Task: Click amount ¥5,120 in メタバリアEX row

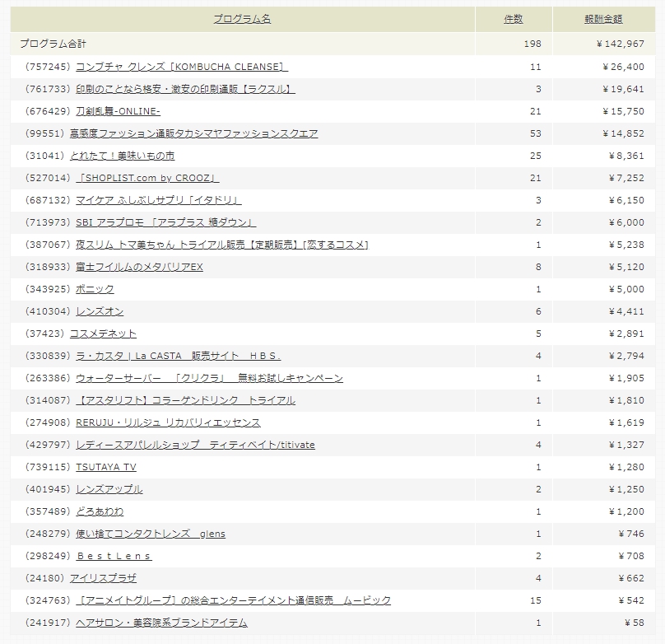Action: point(626,267)
